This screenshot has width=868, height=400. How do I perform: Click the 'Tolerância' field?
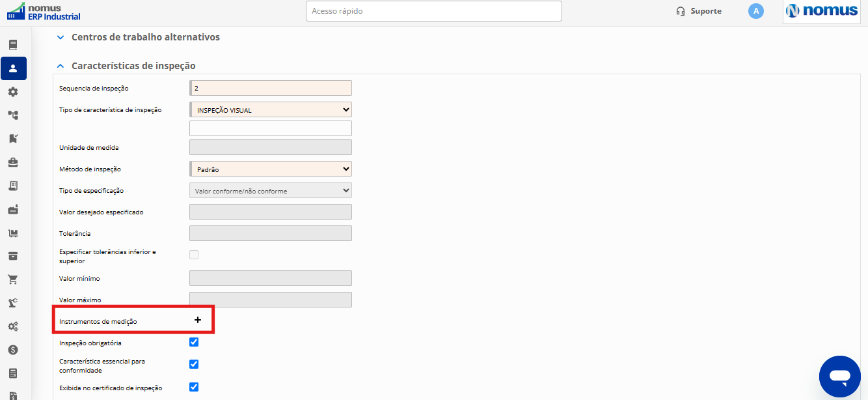coord(271,233)
